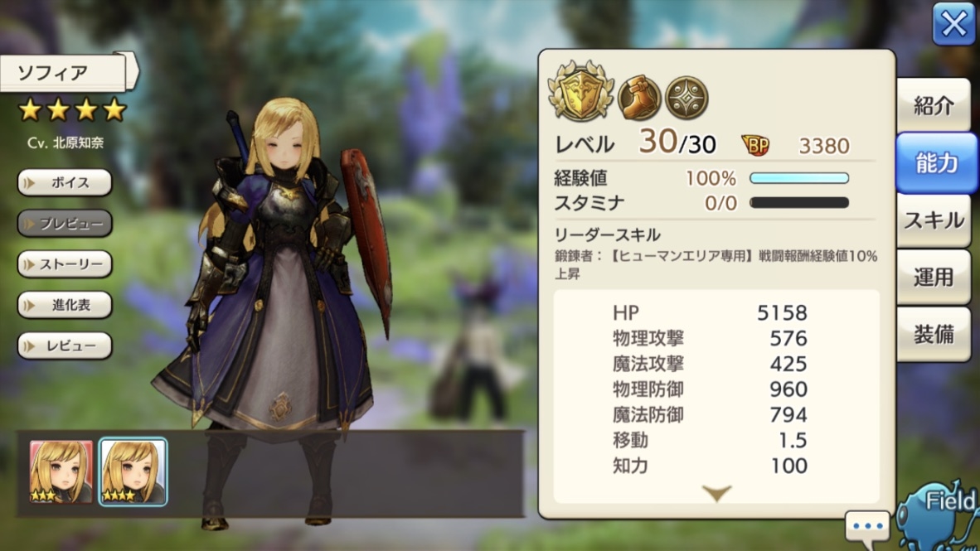Click the bronze boot trait icon
This screenshot has height=551, width=980.
tap(639, 98)
